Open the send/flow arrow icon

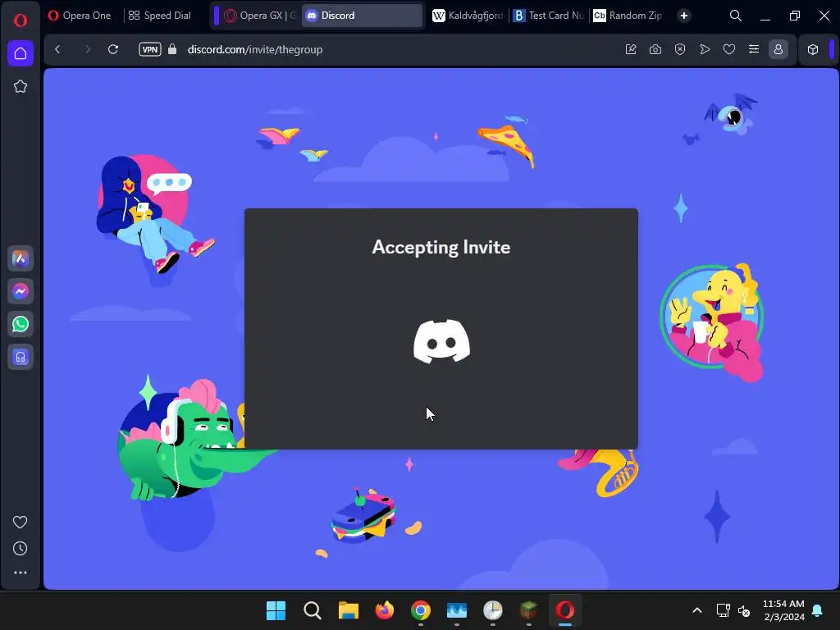[x=705, y=49]
